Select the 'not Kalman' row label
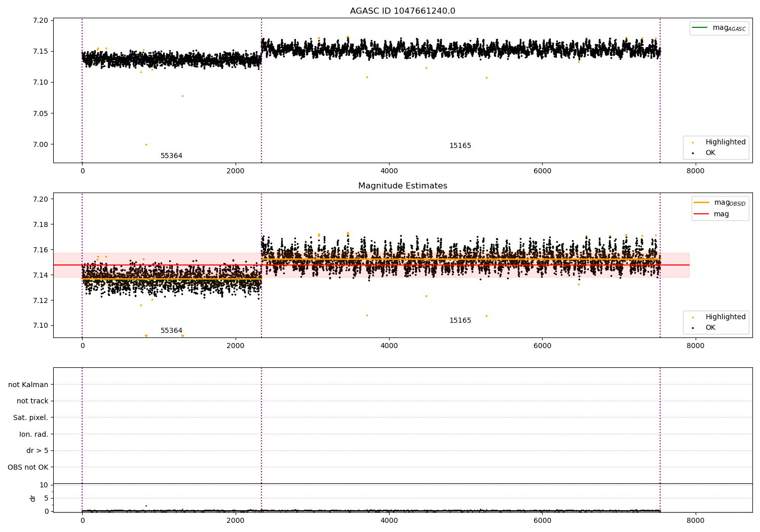The width and height of the screenshot is (760, 532). [28, 385]
